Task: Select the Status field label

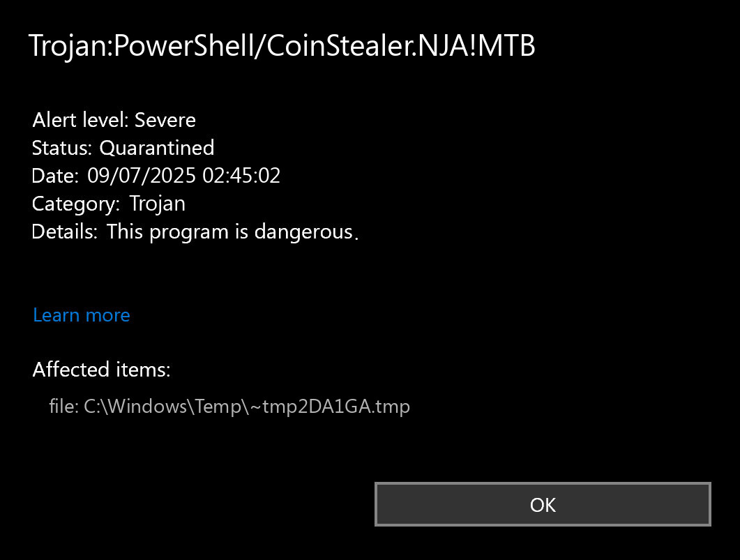Action: tap(62, 148)
